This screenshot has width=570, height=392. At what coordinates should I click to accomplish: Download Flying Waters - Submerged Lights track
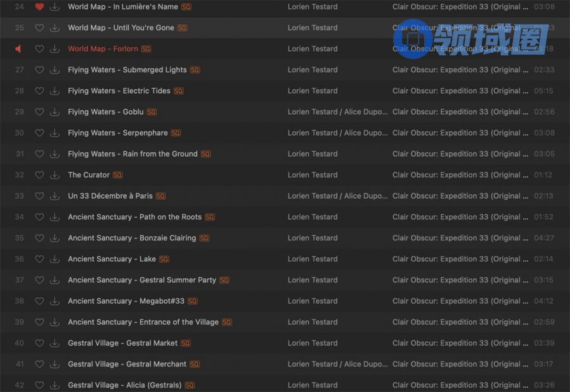(x=55, y=70)
